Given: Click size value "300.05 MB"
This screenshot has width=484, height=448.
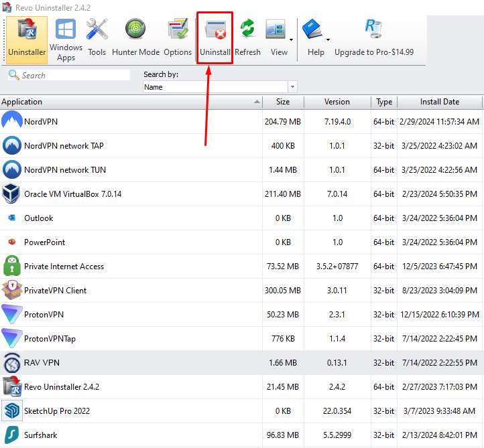Looking at the screenshot, I should point(283,291).
